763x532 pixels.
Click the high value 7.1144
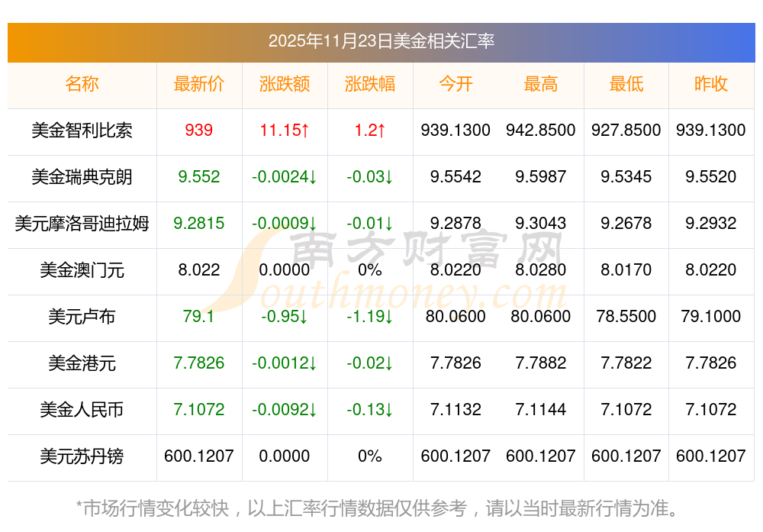pyautogui.click(x=541, y=410)
